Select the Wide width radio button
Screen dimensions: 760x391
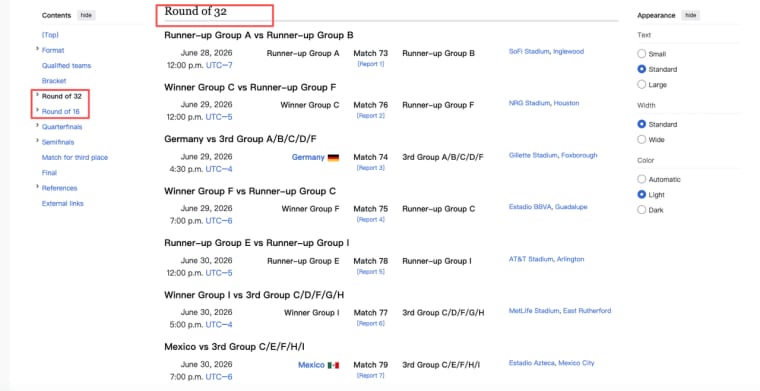coord(642,140)
